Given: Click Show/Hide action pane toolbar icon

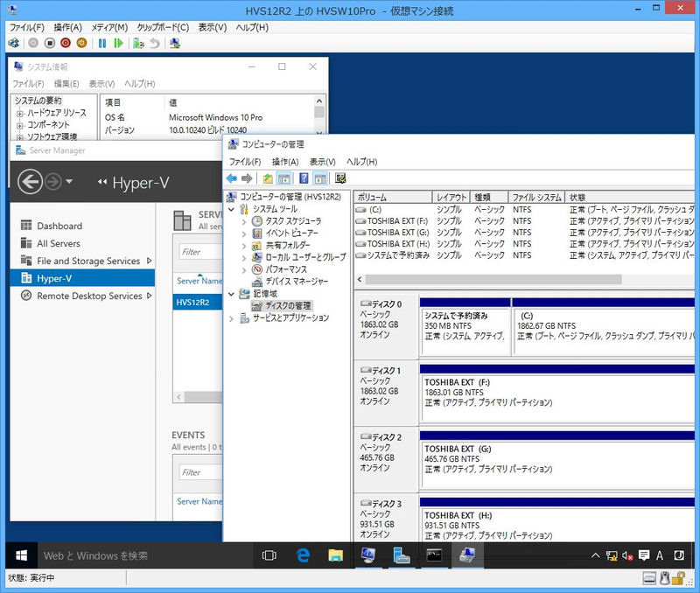Looking at the screenshot, I should (319, 178).
